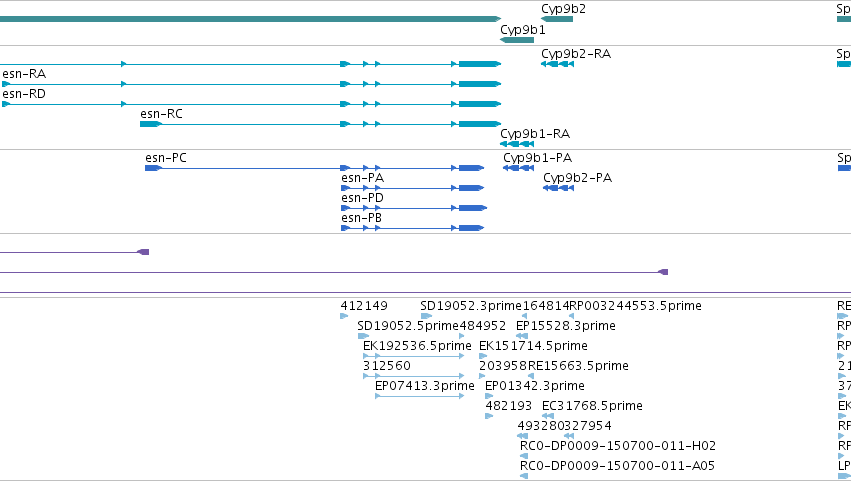
Task: Click the short purple feature end block
Action: pos(143,252)
